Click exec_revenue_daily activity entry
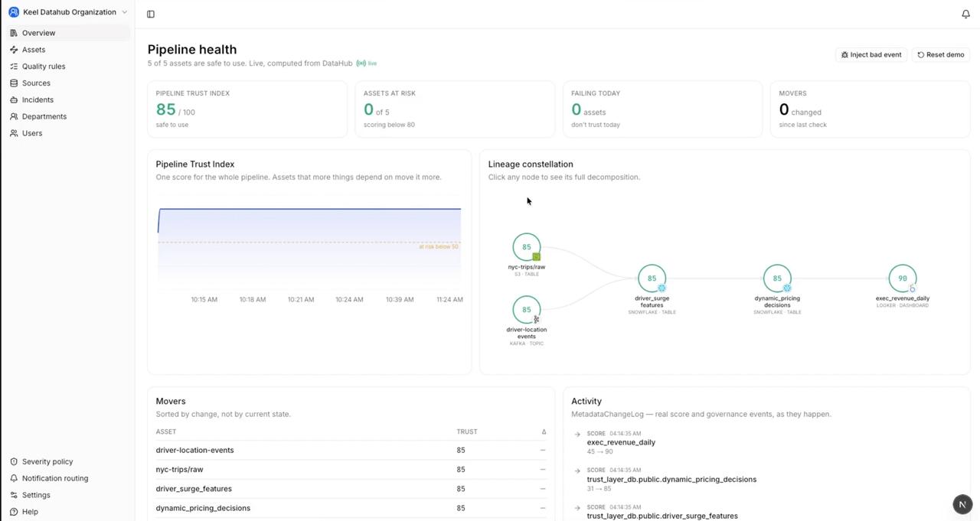980x521 pixels. click(x=621, y=442)
